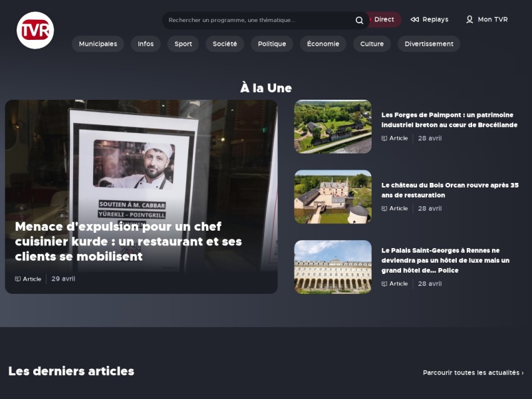Select the Infos category
Image resolution: width=532 pixels, height=399 pixels.
tap(146, 44)
